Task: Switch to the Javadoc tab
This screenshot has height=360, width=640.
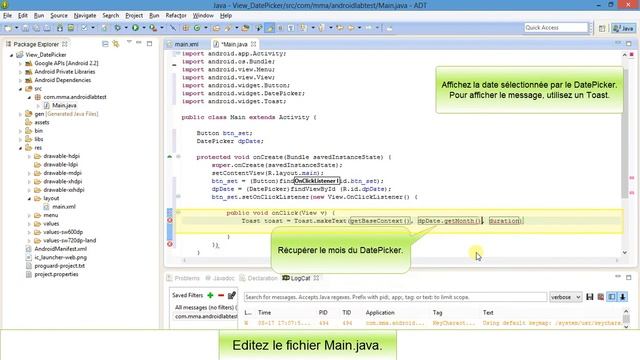Action: point(220,278)
